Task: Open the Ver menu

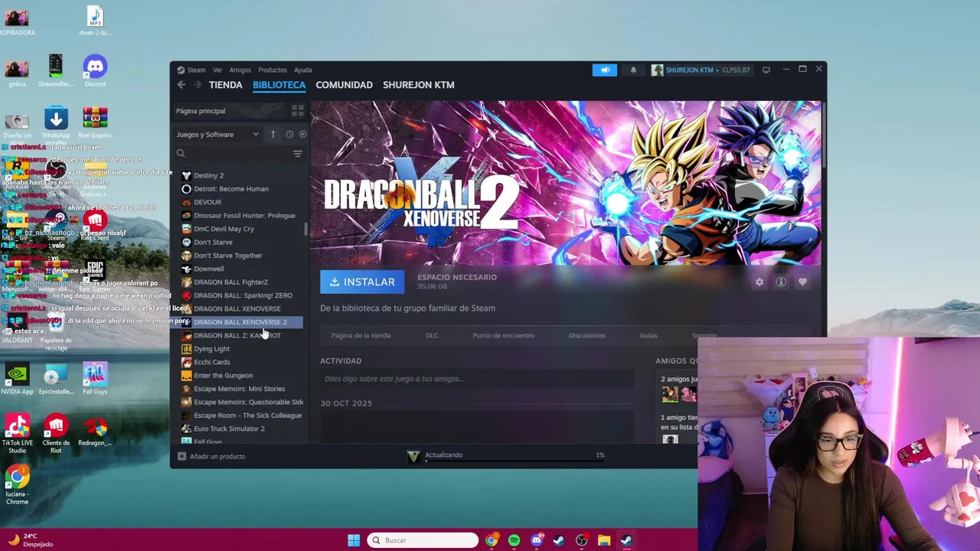Action: pos(217,70)
